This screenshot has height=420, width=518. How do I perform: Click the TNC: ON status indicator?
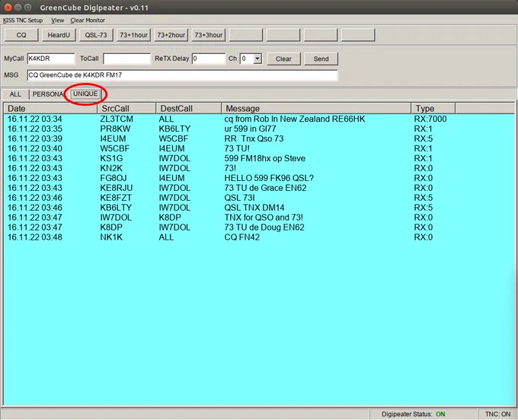tap(497, 414)
